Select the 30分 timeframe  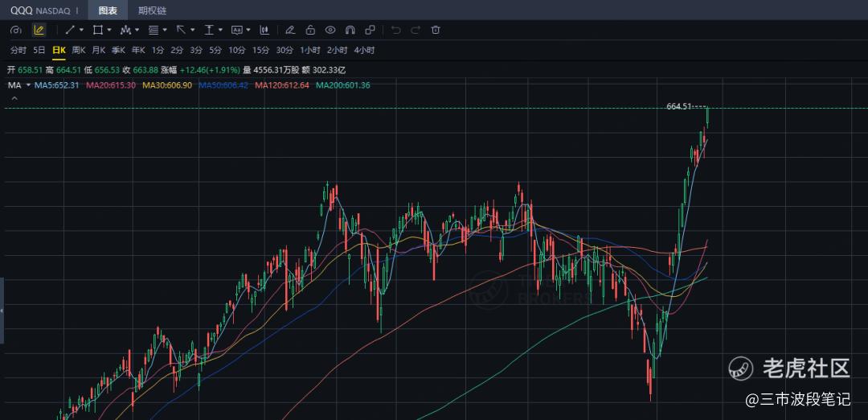(285, 51)
